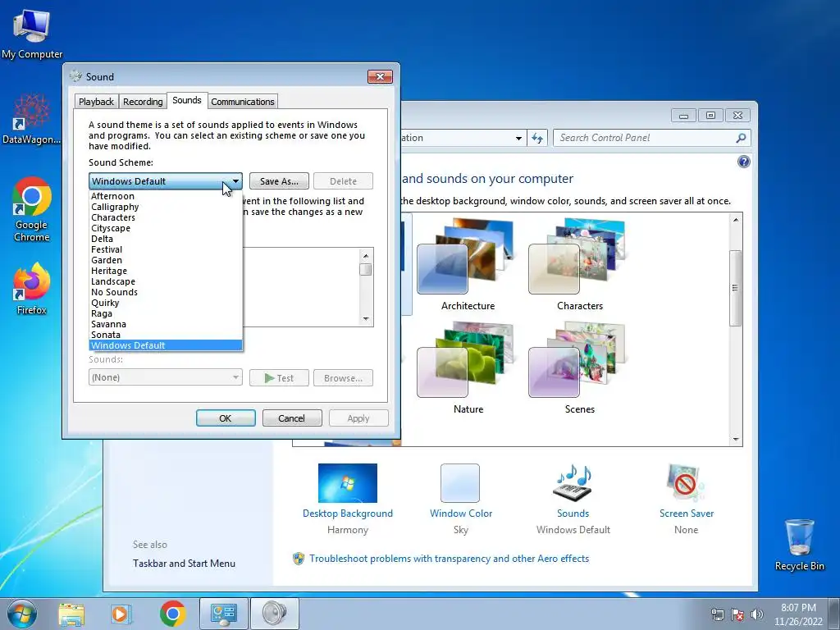The image size is (840, 630).
Task: Select the Garden sound scheme
Action: click(x=166, y=260)
